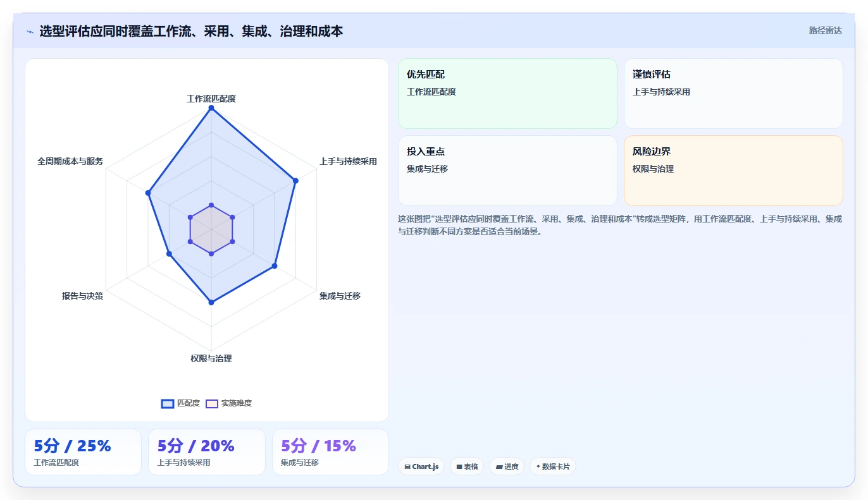Viewport: 868px width, 500px height.
Task: Open the 投入重点 card
Action: (x=507, y=171)
